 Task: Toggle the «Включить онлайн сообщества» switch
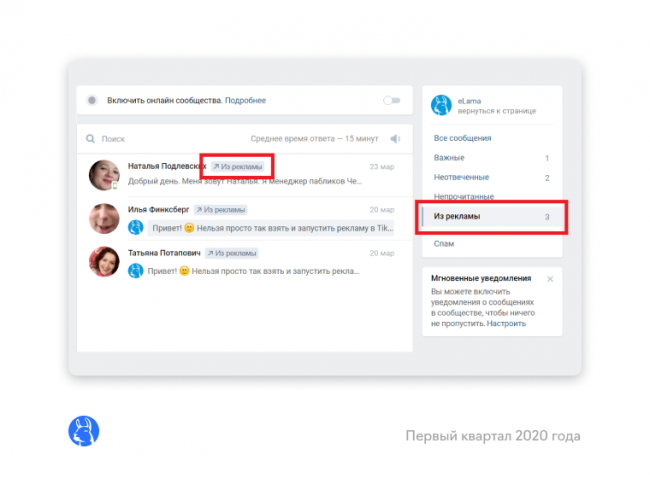click(391, 100)
